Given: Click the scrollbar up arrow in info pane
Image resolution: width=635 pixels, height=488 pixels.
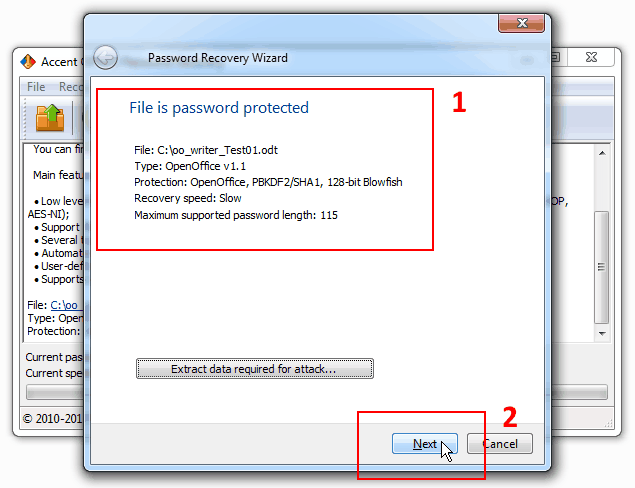Looking at the screenshot, I should 602,153.
